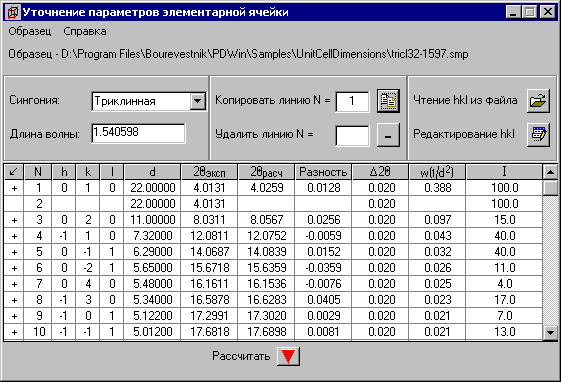Click the checkmark column header icon
Image resolution: width=561 pixels, height=382 pixels.
click(x=14, y=172)
